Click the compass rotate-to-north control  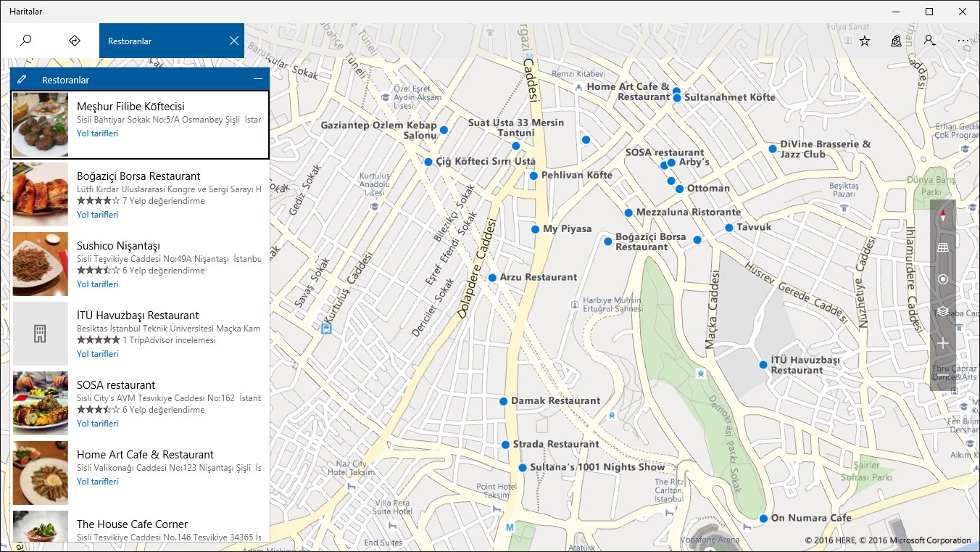(943, 215)
